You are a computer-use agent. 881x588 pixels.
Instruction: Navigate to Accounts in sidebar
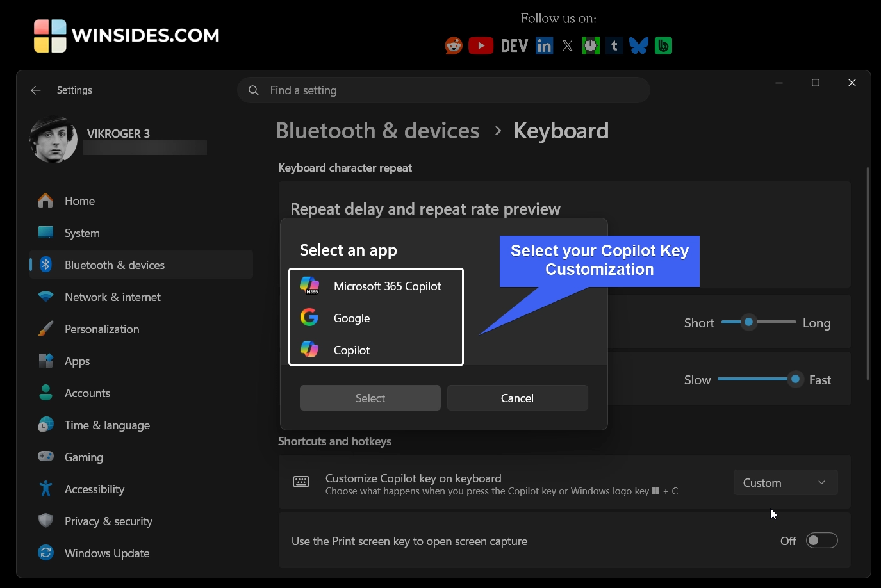[87, 393]
